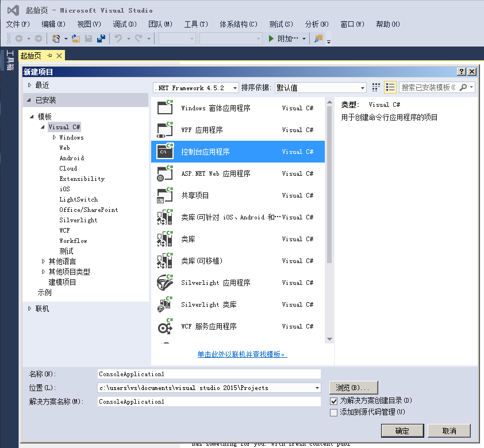Select the 共享项目 template icon
Screen dimensions: 484x448
[x=165, y=195]
